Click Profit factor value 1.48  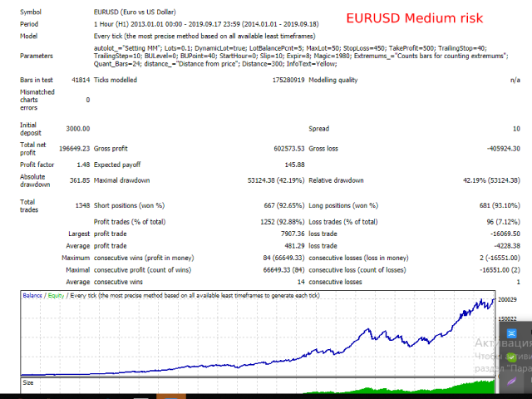pyautogui.click(x=83, y=165)
